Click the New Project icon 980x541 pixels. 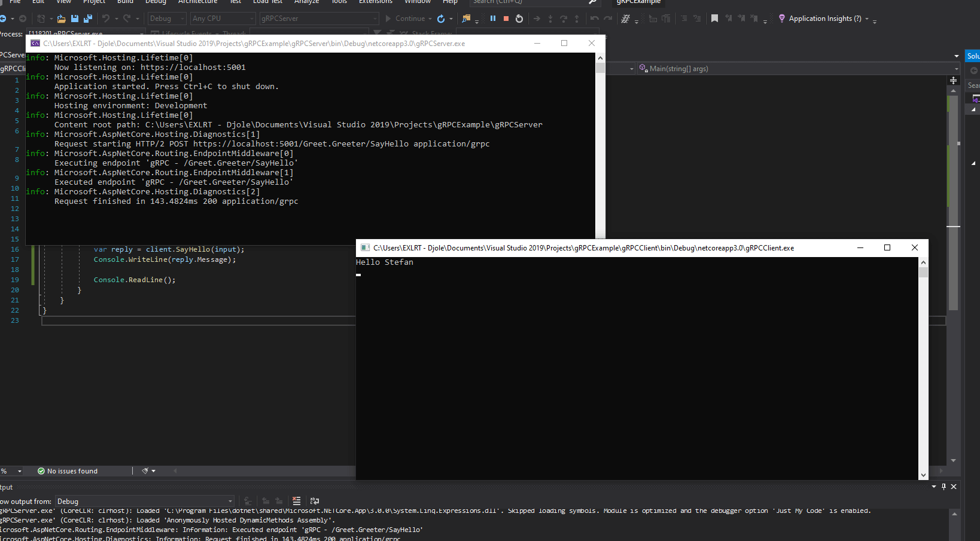coord(41,19)
